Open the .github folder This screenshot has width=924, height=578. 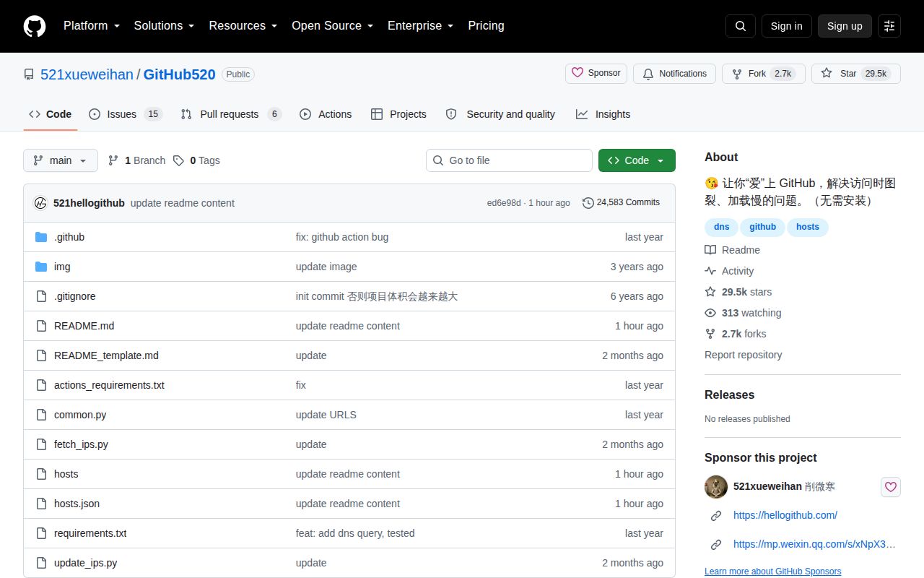click(x=69, y=237)
